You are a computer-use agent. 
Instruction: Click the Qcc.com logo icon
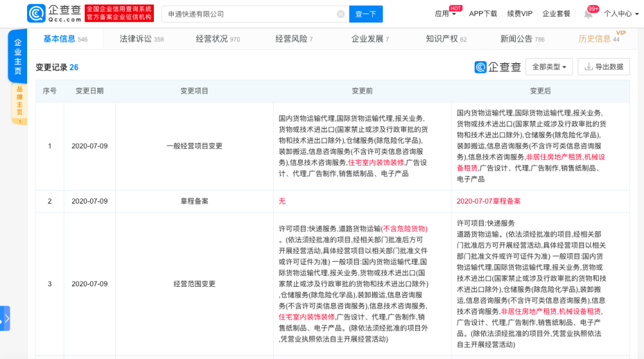pos(36,14)
